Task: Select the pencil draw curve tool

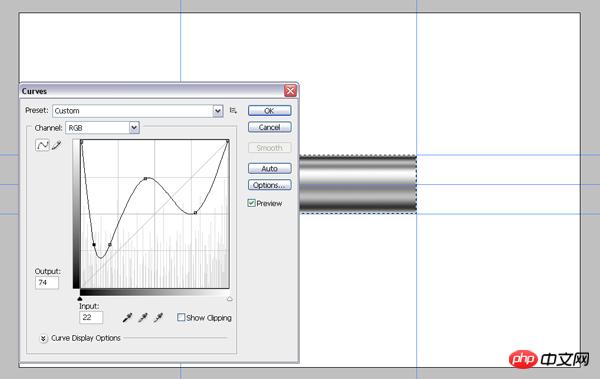Action: coord(57,145)
